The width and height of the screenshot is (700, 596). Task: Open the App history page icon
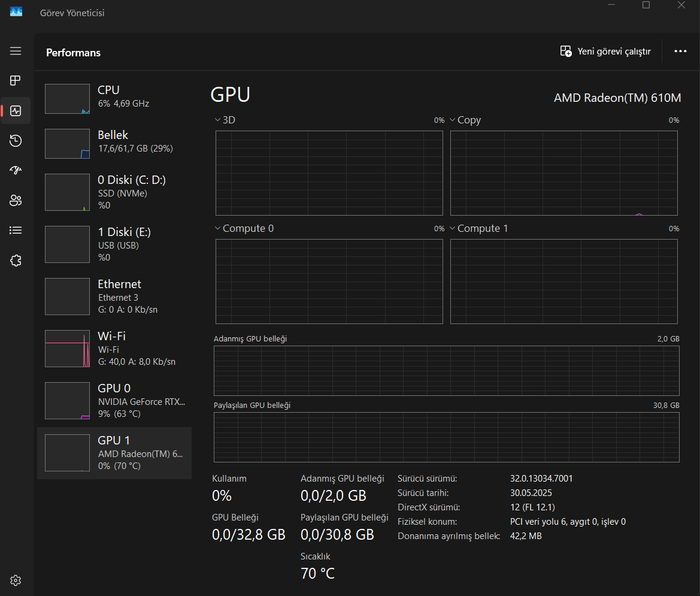click(x=16, y=141)
